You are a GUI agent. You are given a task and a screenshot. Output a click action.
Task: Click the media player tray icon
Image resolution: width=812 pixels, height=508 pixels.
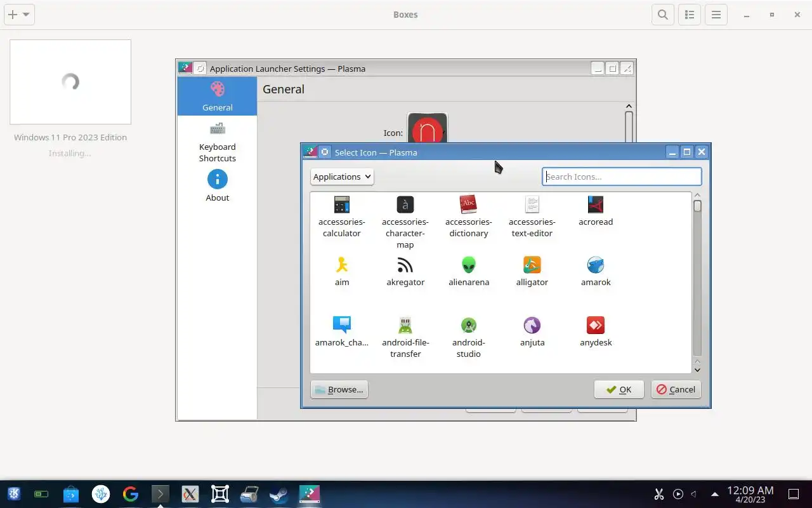678,494
